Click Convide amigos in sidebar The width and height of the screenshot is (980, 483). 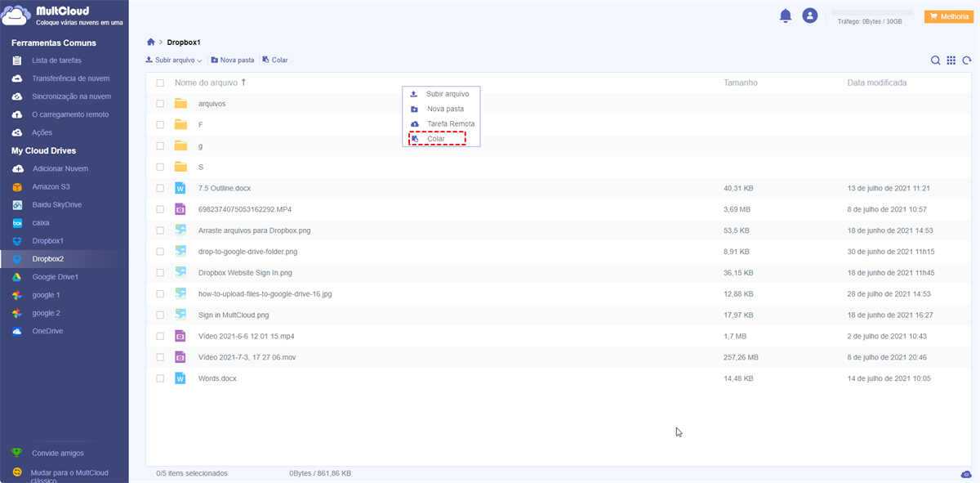(x=57, y=453)
